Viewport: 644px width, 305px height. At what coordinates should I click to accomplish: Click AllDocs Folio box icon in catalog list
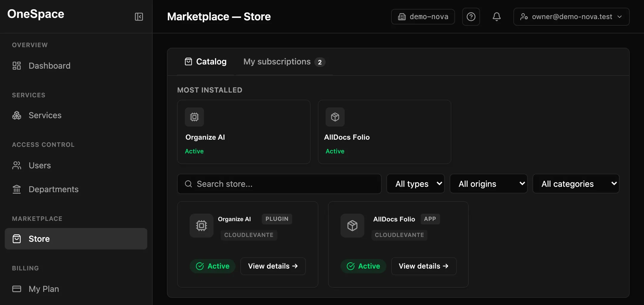coord(352,226)
